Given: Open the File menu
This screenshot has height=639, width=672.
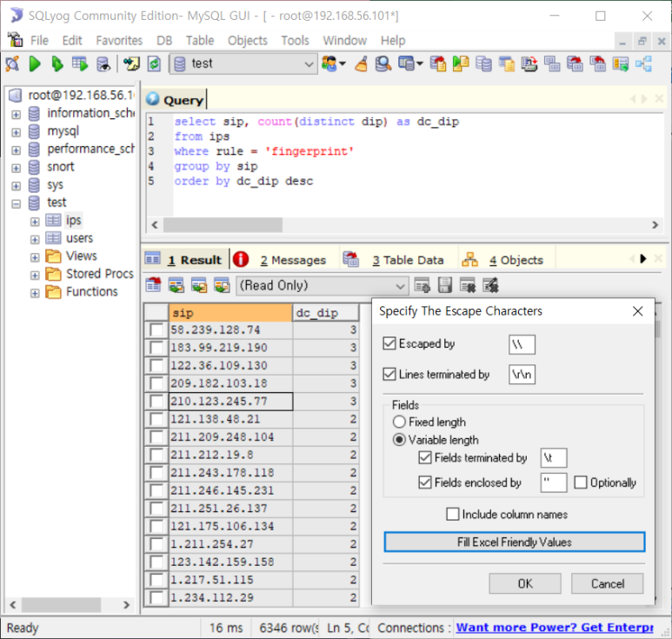Looking at the screenshot, I should pyautogui.click(x=39, y=41).
